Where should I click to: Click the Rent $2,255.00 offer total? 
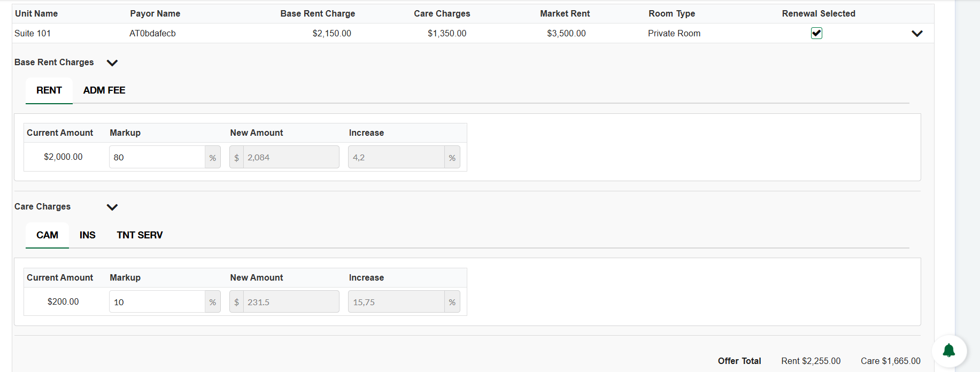811,361
